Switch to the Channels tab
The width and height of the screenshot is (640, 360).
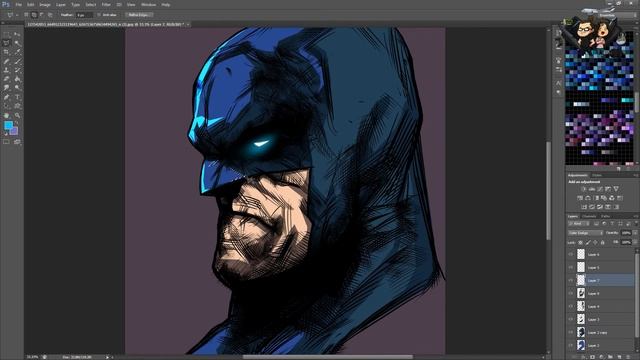click(x=589, y=216)
